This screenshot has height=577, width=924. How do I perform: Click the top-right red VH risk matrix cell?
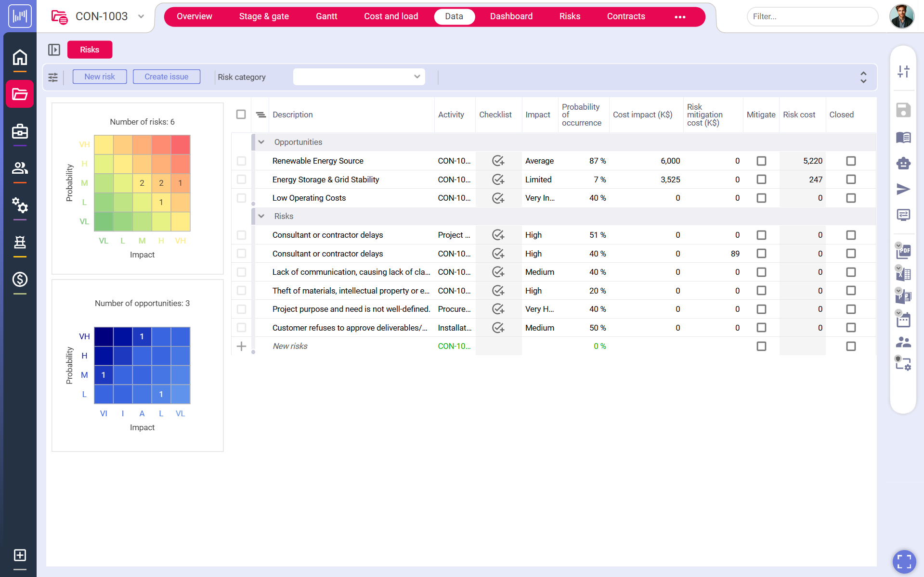point(181,144)
